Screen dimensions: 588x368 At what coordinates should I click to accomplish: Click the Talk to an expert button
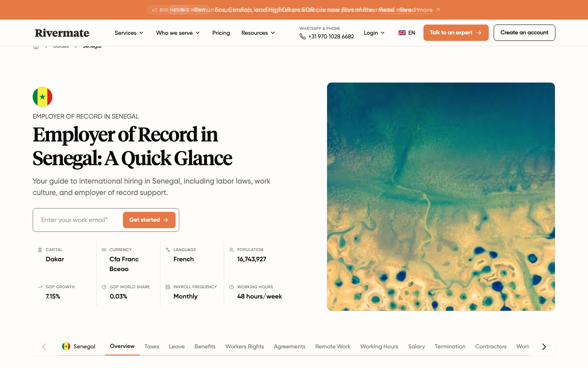(x=456, y=33)
